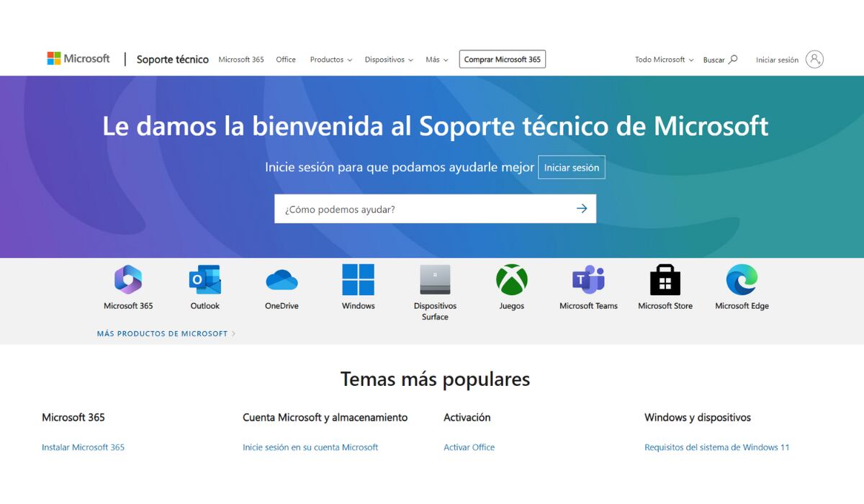Click the Microsoft Store bag icon
This screenshot has width=864, height=504.
tap(665, 280)
